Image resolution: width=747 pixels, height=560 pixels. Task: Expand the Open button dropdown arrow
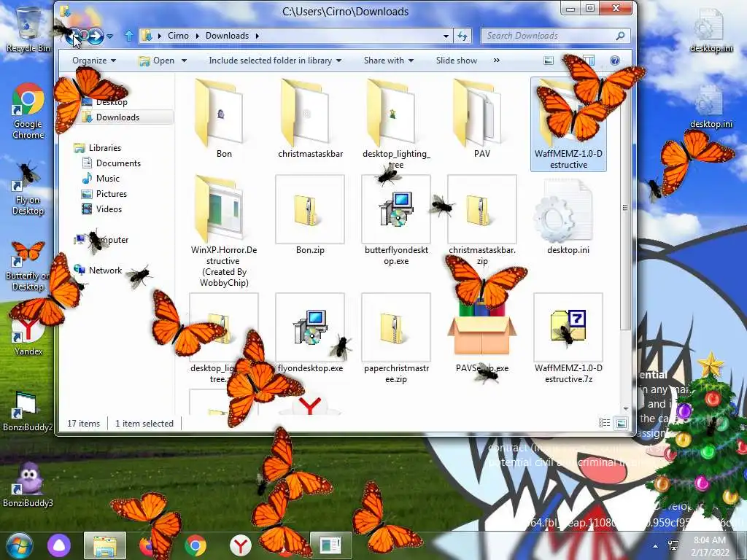[x=184, y=61]
